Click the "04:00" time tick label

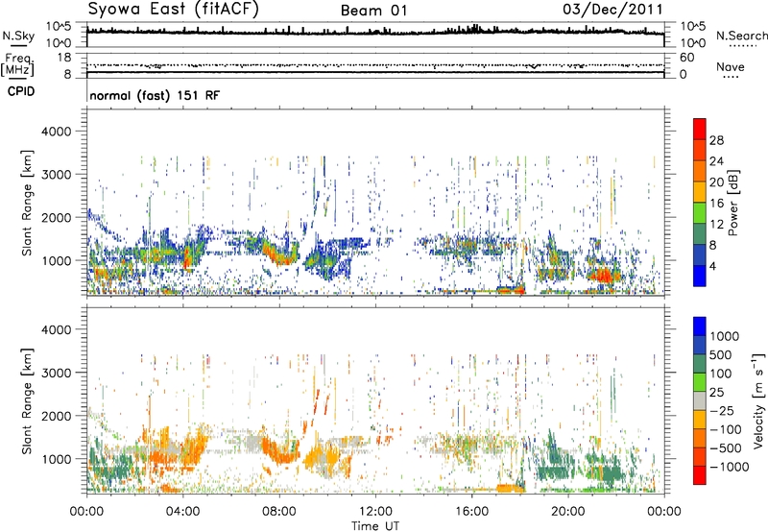coord(182,512)
